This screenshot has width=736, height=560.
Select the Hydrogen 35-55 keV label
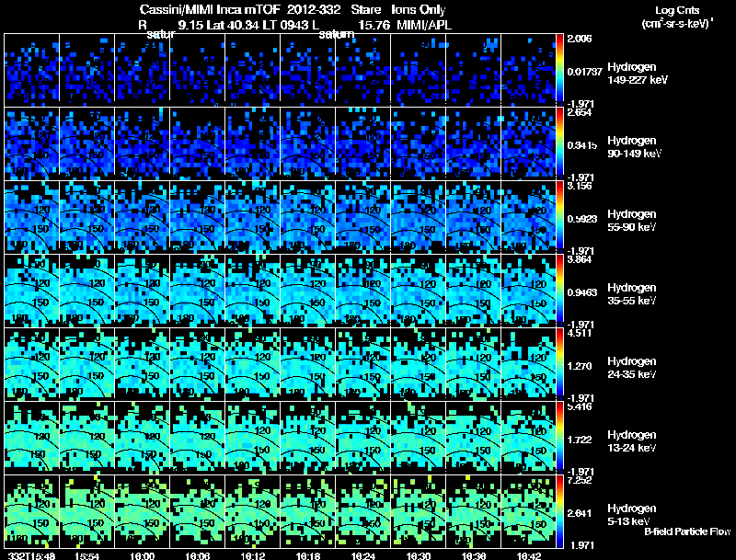(x=632, y=294)
